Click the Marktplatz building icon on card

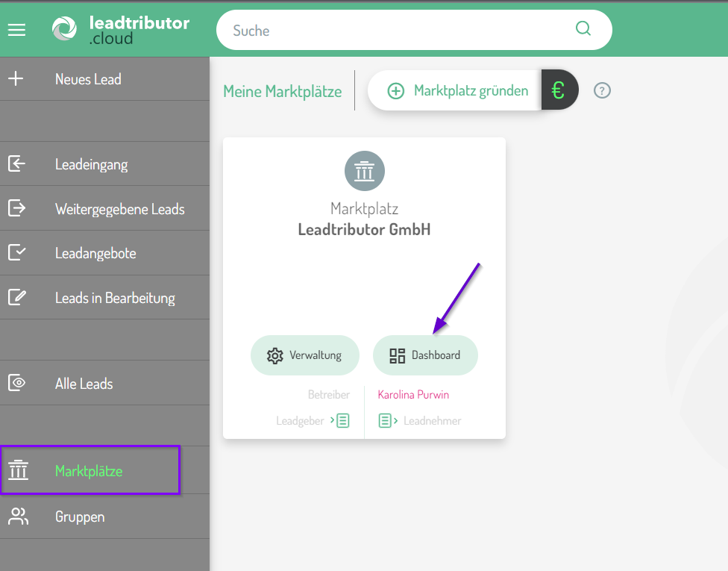click(x=364, y=171)
